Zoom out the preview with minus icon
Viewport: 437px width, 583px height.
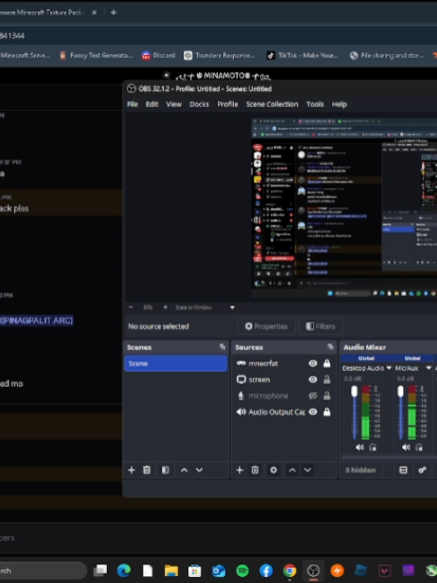click(x=131, y=307)
